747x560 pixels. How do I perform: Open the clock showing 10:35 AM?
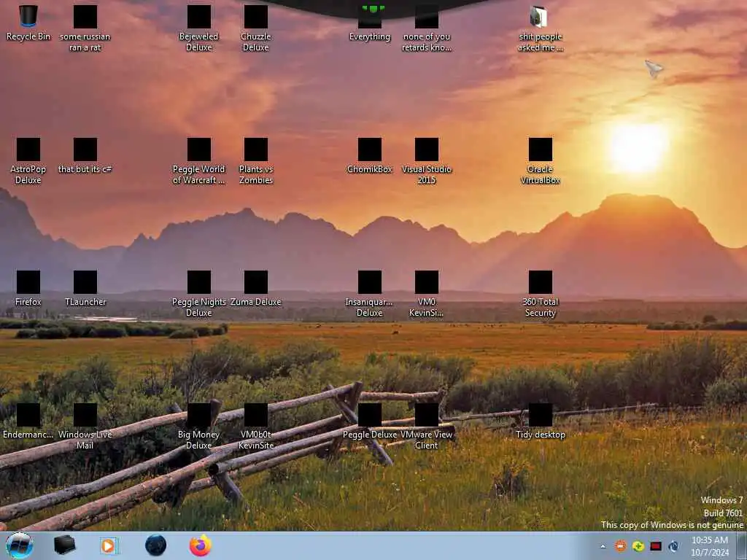(710, 546)
